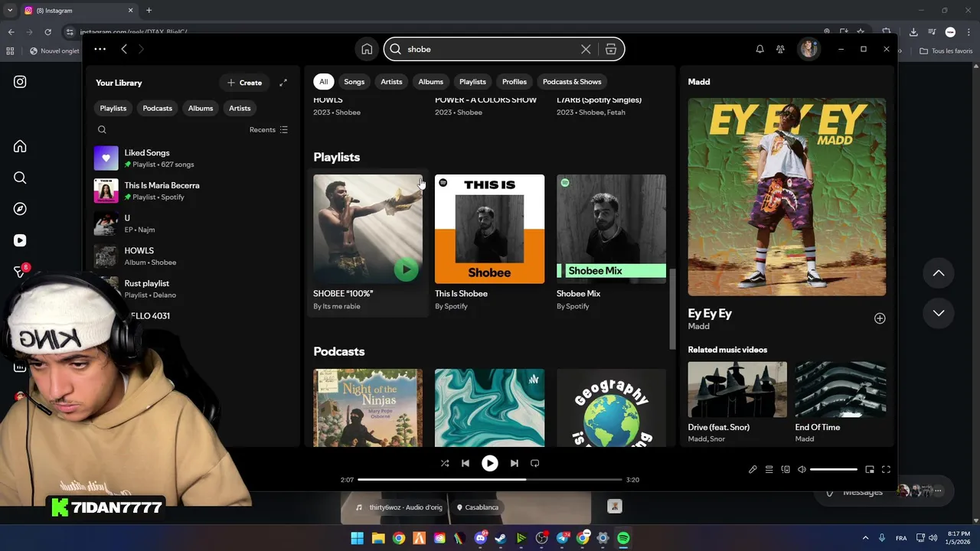Open Shobee Mix playlist cover

pyautogui.click(x=611, y=229)
